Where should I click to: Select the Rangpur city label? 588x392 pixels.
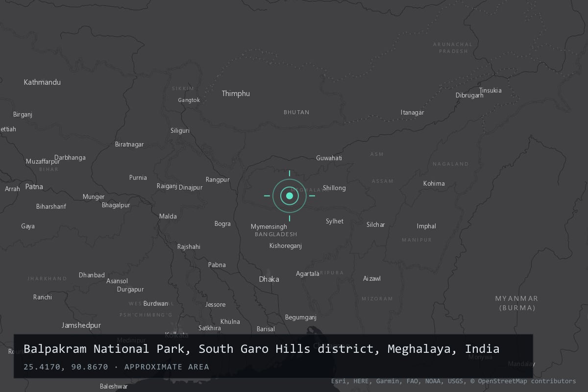click(x=218, y=180)
